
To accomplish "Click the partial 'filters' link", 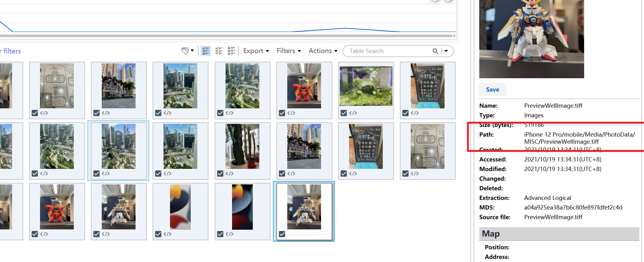I will coord(11,51).
